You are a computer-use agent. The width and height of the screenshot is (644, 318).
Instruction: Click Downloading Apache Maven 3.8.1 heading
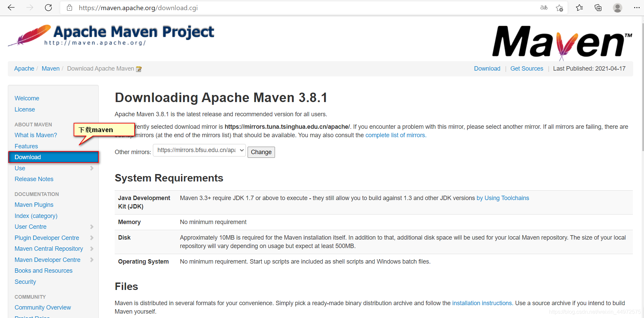(x=221, y=98)
